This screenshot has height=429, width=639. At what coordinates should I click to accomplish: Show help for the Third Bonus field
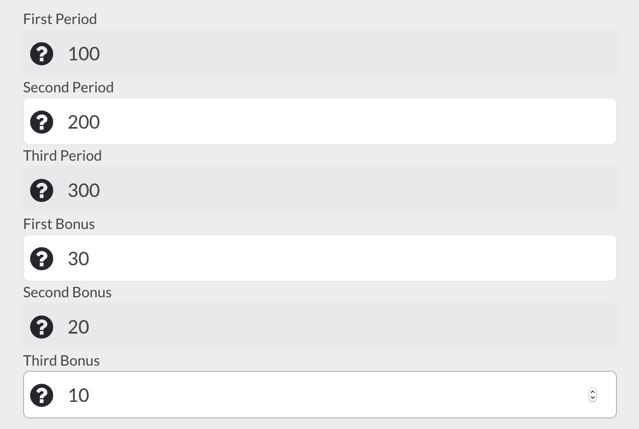[42, 395]
